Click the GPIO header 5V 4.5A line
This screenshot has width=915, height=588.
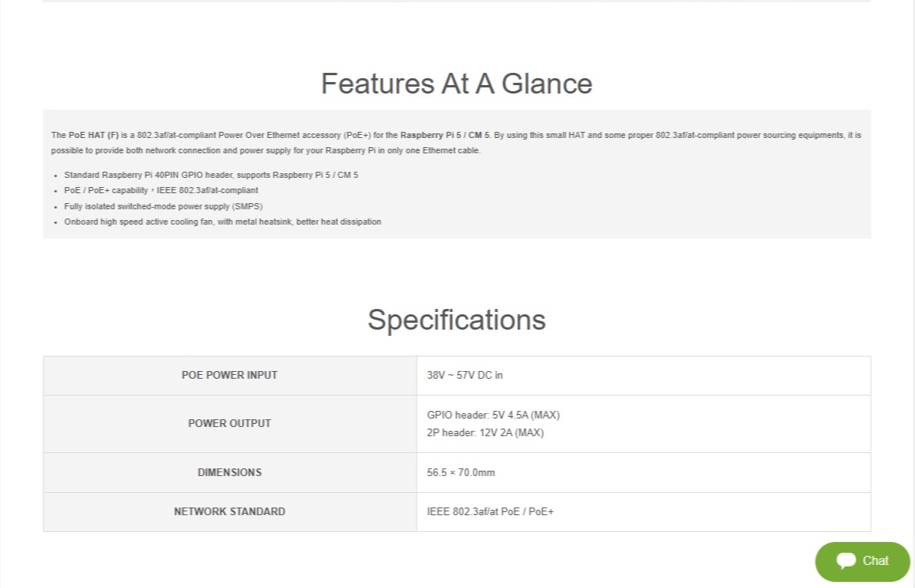[x=493, y=415]
